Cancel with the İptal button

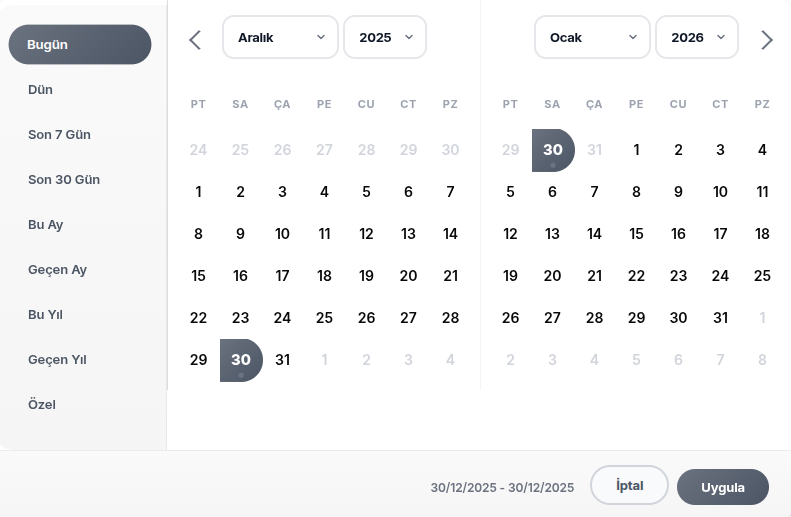coord(630,485)
